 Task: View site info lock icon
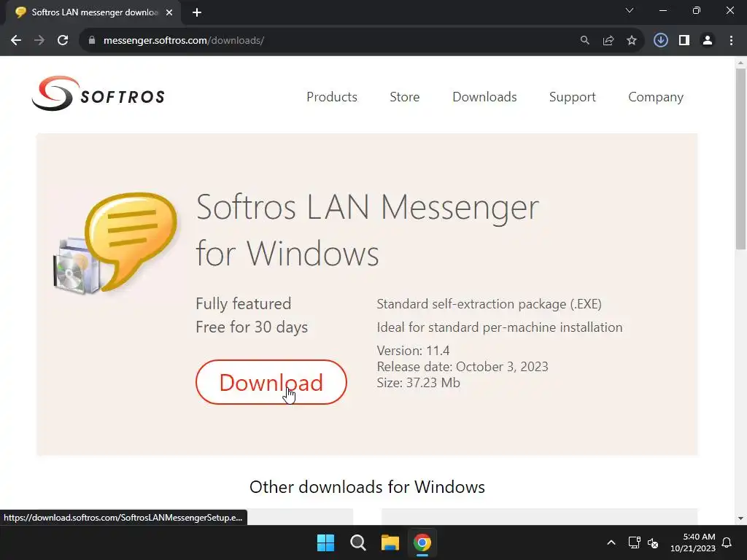92,41
